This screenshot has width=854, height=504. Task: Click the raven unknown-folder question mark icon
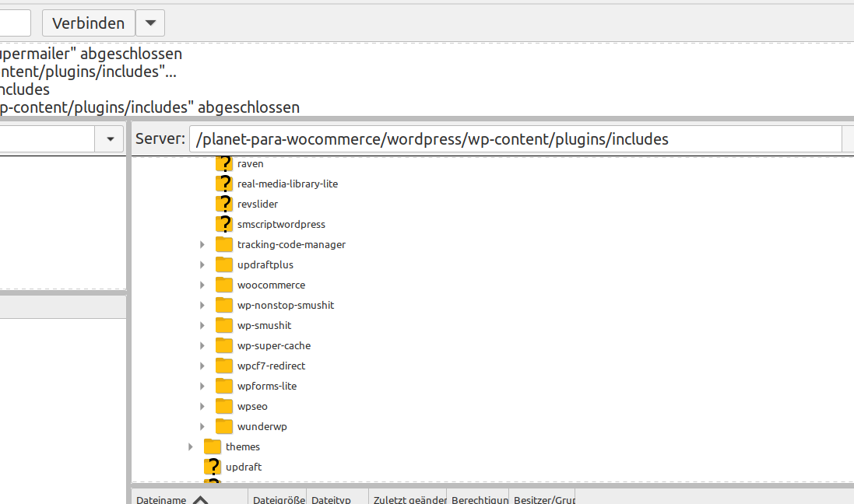pos(224,163)
